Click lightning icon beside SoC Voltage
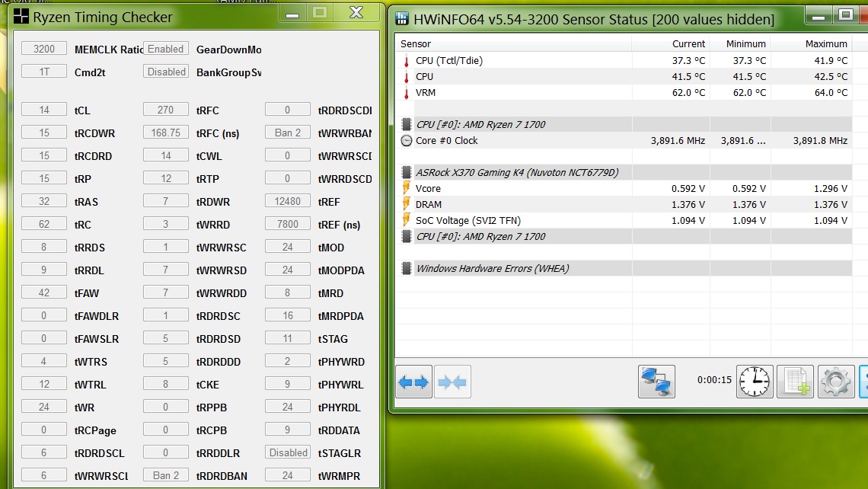The image size is (868, 489). (407, 220)
